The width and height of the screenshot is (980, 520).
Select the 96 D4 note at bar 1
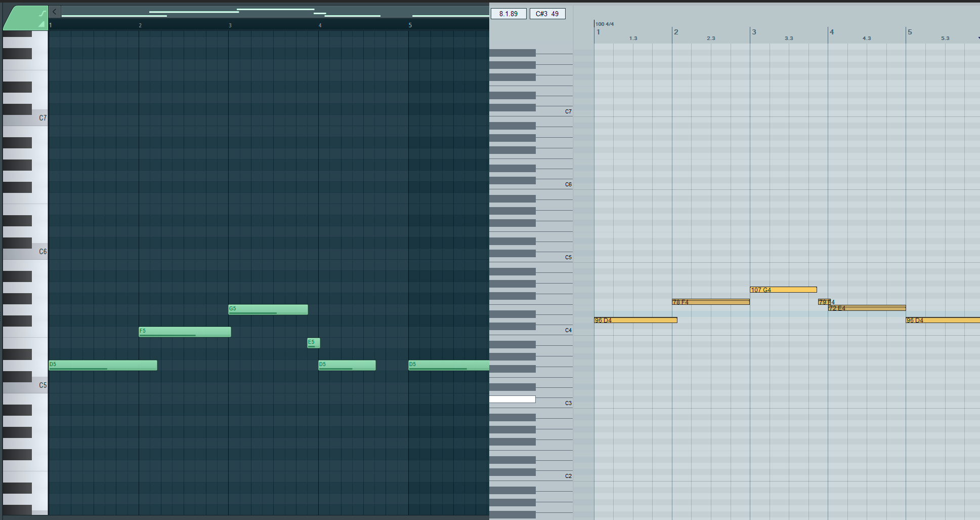click(635, 320)
